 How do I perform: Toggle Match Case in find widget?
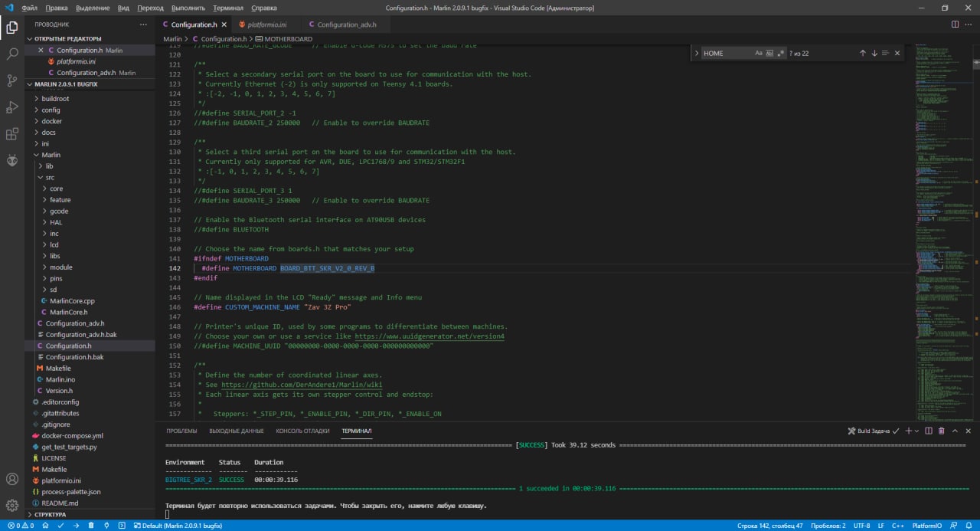pos(759,53)
